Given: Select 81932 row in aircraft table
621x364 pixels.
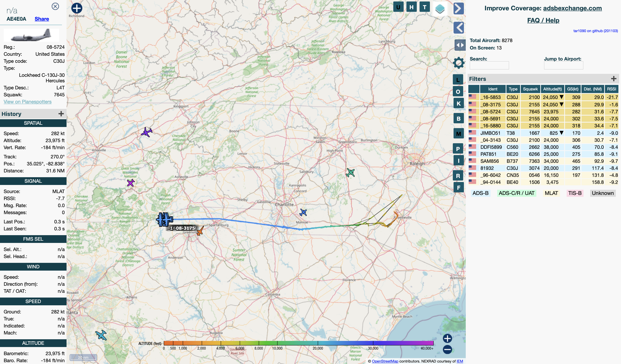Looking at the screenshot, I should [543, 168].
